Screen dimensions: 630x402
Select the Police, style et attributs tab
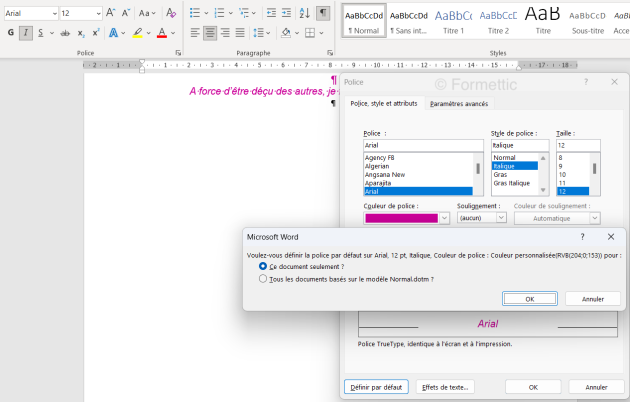(x=384, y=103)
